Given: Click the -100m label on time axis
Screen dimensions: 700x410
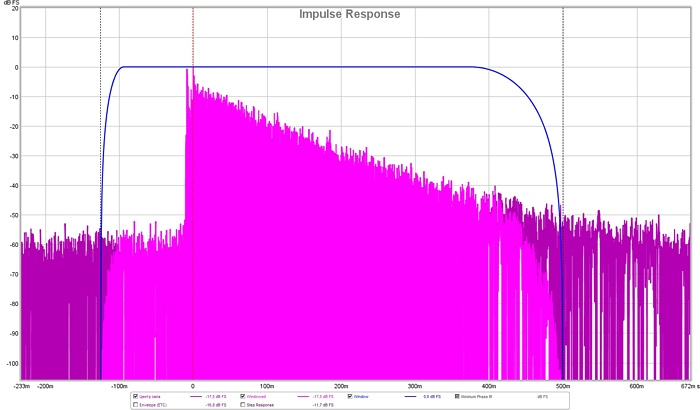Looking at the screenshot, I should point(118,384).
